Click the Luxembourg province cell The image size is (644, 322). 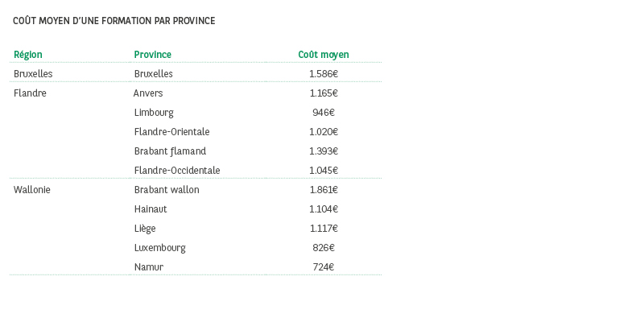[x=160, y=248]
